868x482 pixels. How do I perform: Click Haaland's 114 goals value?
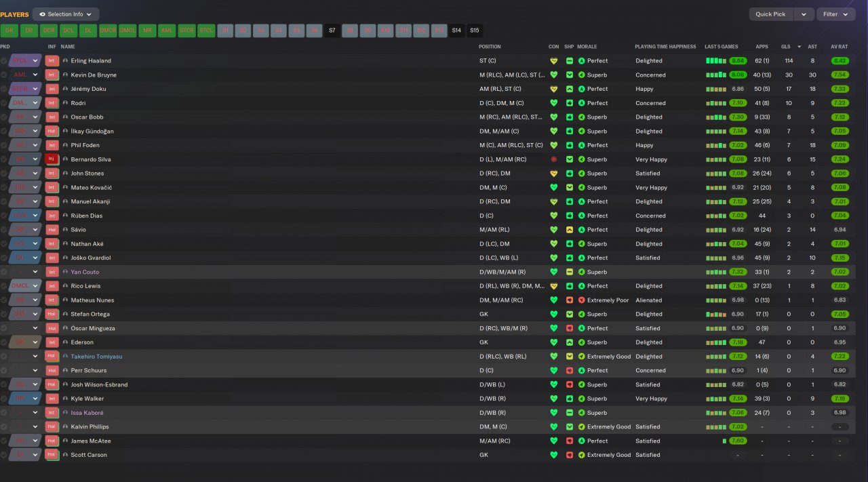[789, 61]
